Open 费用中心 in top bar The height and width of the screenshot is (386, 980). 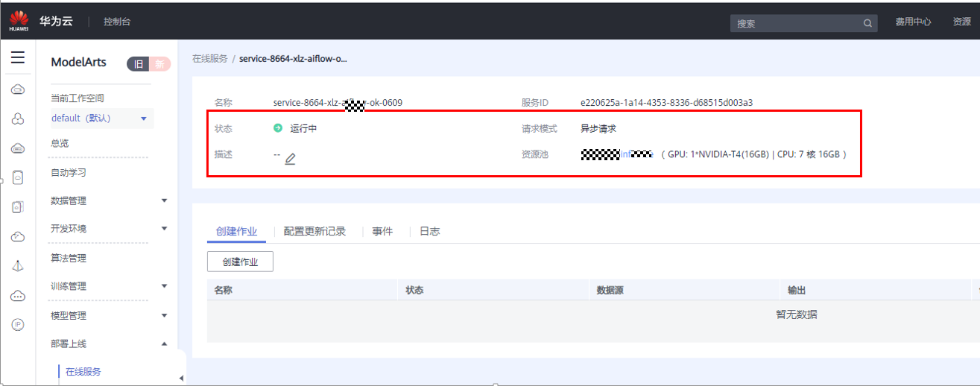click(x=913, y=22)
